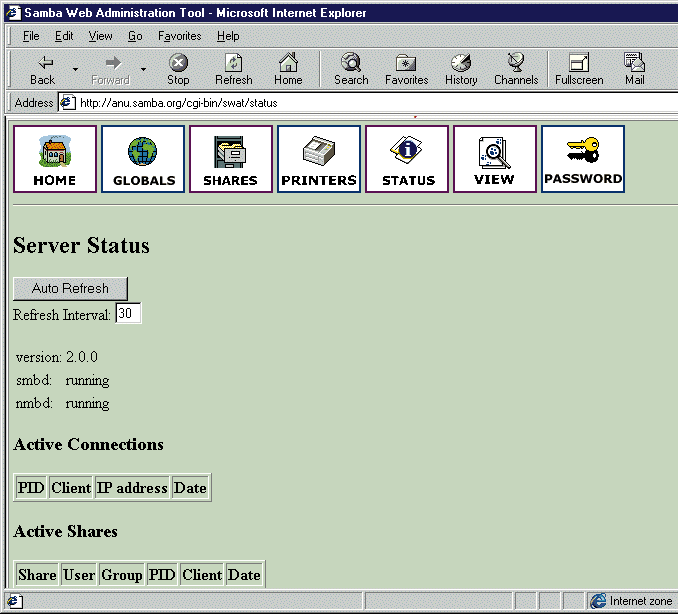This screenshot has height=616, width=678.
Task: Click the Refresh Interval input field
Action: pos(128,313)
